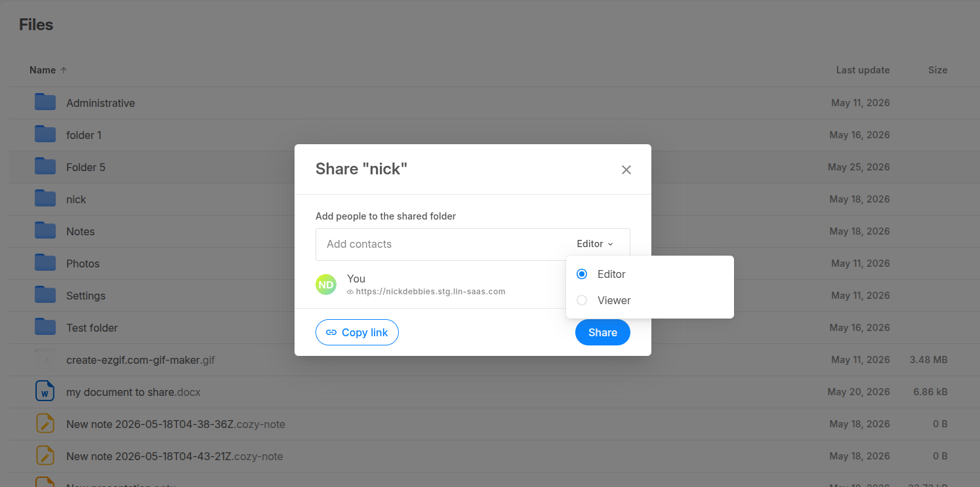Screen dimensions: 980x487
Task: Click the Word document icon for my document to share.docx
Action: 45,391
